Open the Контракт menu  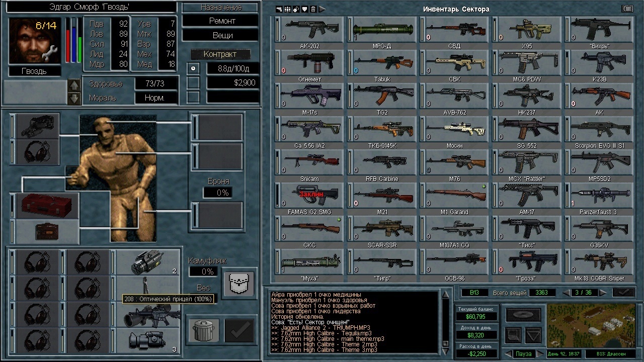(x=220, y=54)
